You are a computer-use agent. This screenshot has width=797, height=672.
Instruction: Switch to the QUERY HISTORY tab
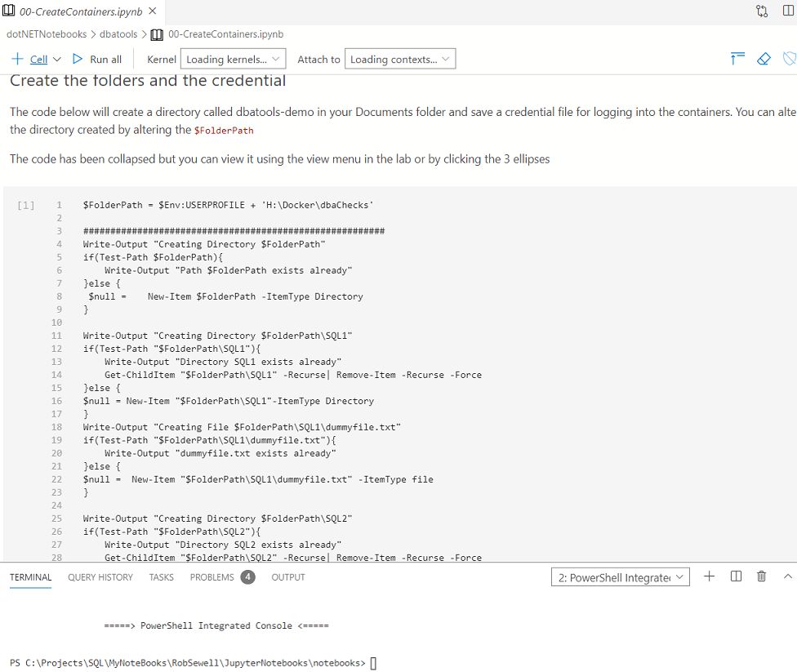100,577
